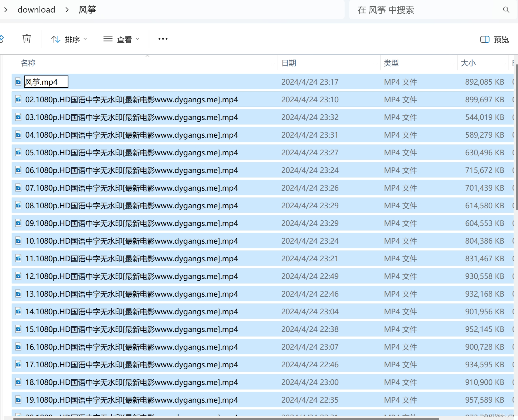Select file name 19.1080p.HD国语中字无水印 mp4
The width and height of the screenshot is (518, 420).
(x=131, y=400)
